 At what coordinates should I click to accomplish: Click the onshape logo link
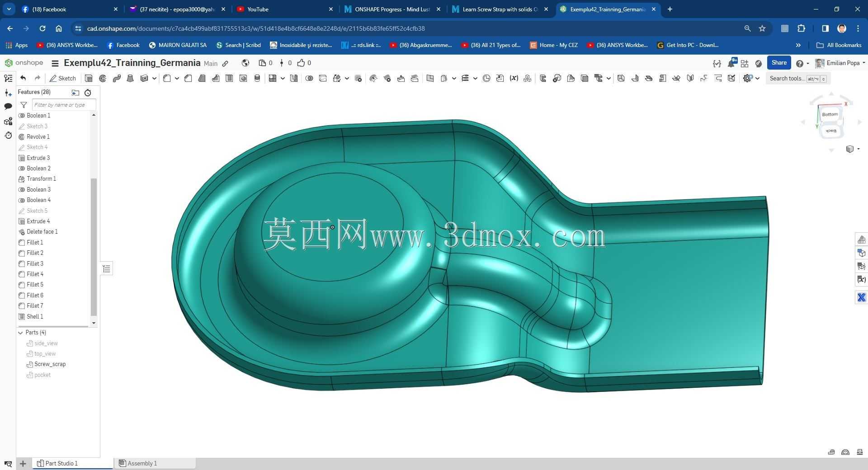pyautogui.click(x=24, y=63)
